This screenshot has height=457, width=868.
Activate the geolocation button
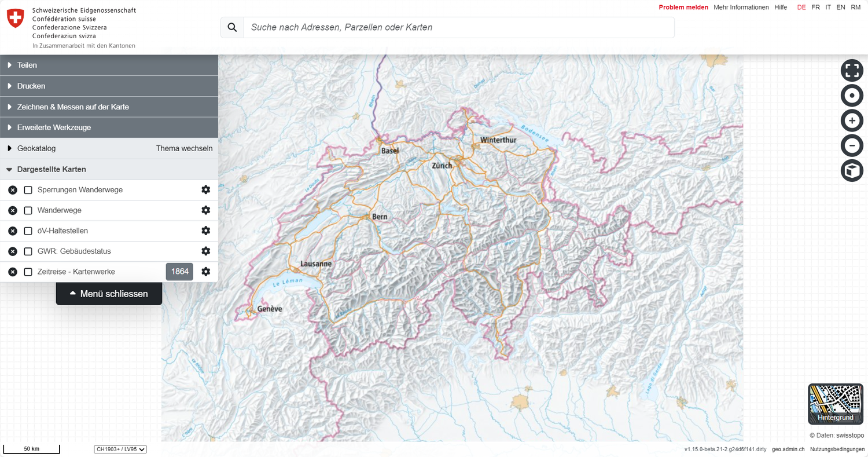pos(851,96)
